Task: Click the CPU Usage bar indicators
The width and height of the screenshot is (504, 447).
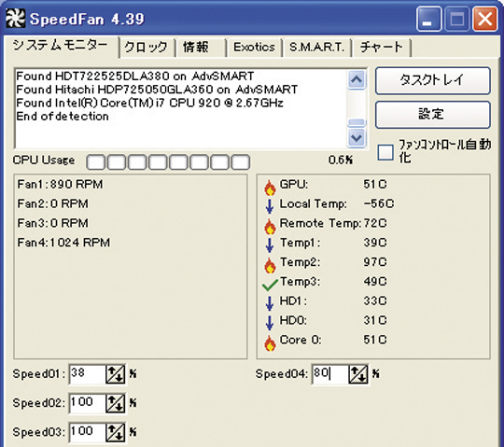Action: click(168, 162)
